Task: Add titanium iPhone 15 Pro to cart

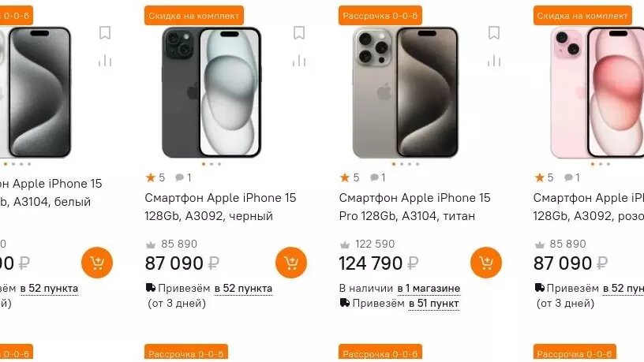Action: [486, 263]
